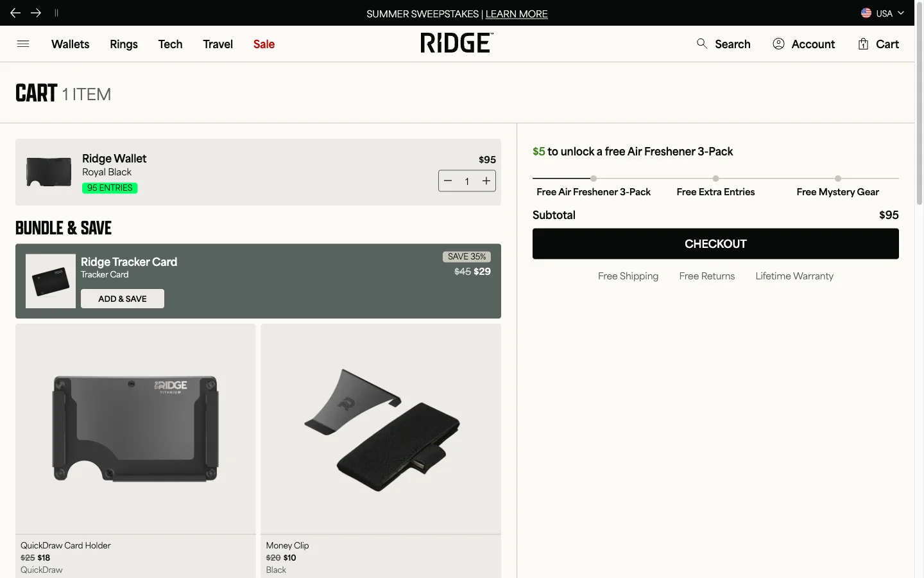Click the QuickDraw Card Holder name
Image resolution: width=924 pixels, height=578 pixels.
pyautogui.click(x=65, y=545)
